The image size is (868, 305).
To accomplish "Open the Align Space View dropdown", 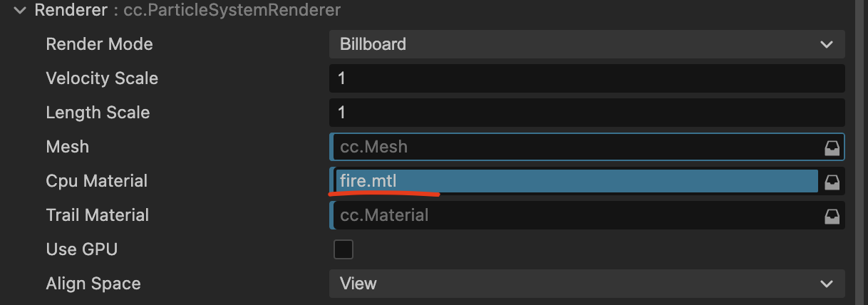I will [x=587, y=284].
